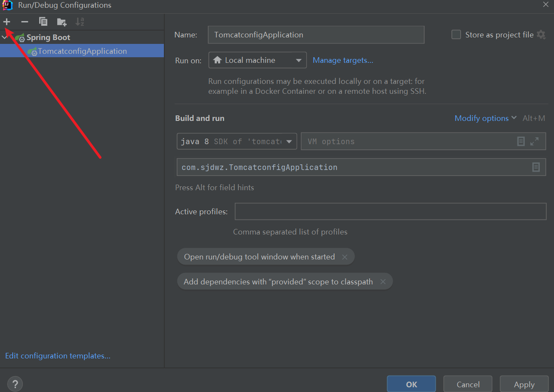
Task: Open the Modify options dropdown
Action: click(x=486, y=118)
